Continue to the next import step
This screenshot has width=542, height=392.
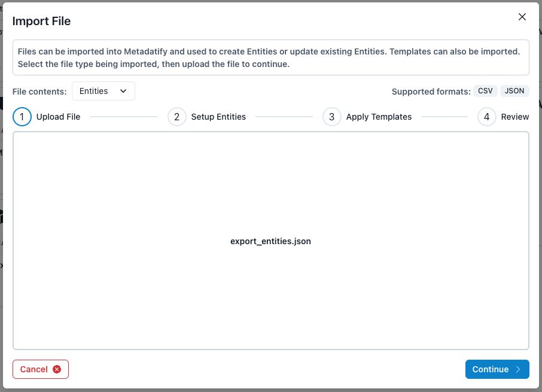click(x=497, y=369)
